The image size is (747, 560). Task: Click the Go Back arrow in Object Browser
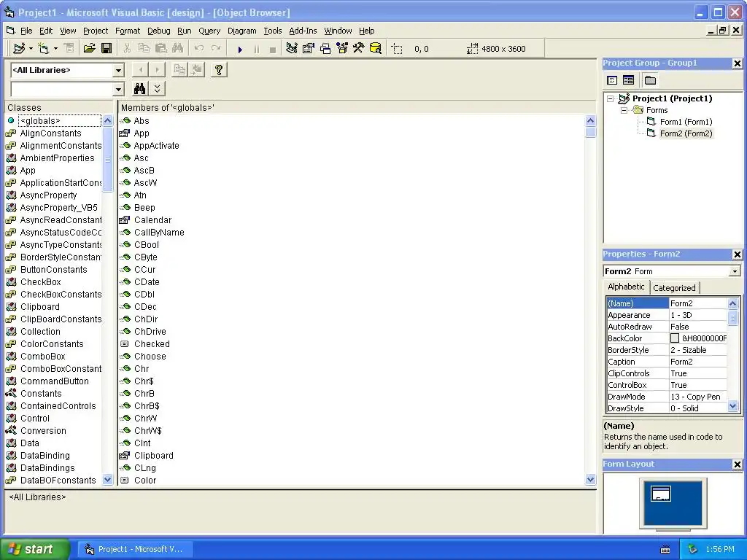coord(140,70)
